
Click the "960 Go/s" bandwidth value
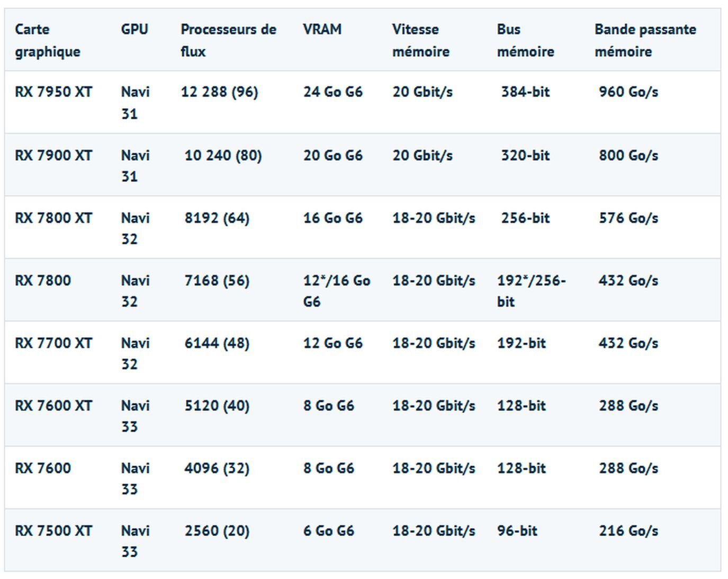[x=628, y=92]
